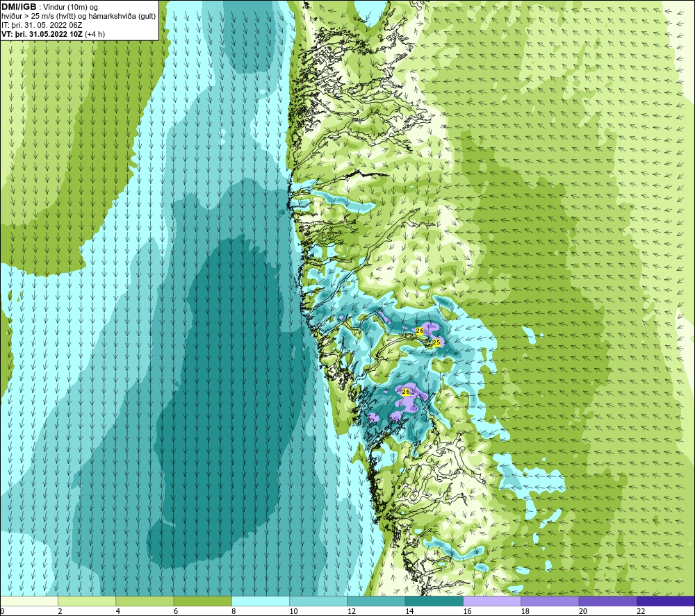695x616 pixels.
Task: Click the 'VT: þri. 31.05.2022 10Z' valid time
Action: pyautogui.click(x=42, y=34)
